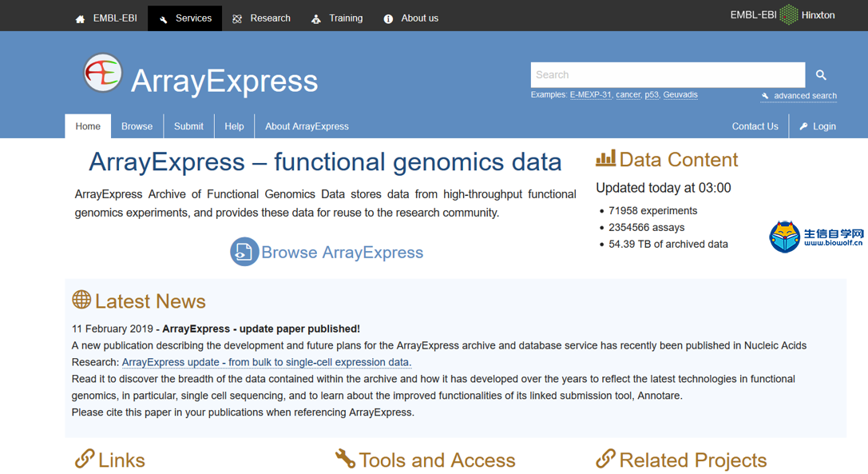Click the '71958 experiments' text
This screenshot has width=868, height=474.
[x=652, y=211]
